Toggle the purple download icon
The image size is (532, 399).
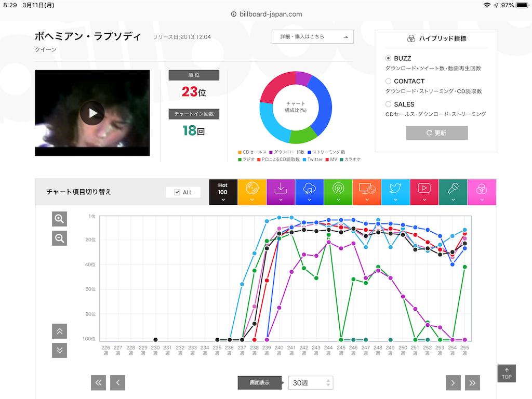281,192
